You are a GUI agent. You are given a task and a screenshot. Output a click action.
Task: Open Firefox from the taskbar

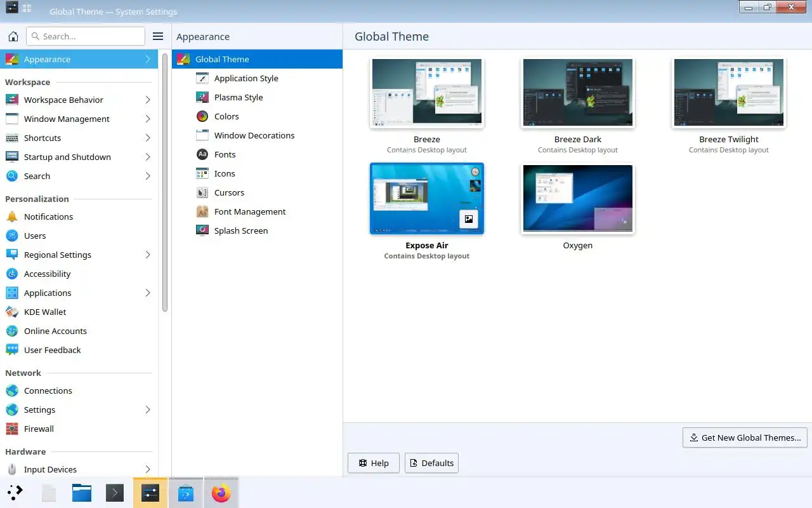pos(221,493)
